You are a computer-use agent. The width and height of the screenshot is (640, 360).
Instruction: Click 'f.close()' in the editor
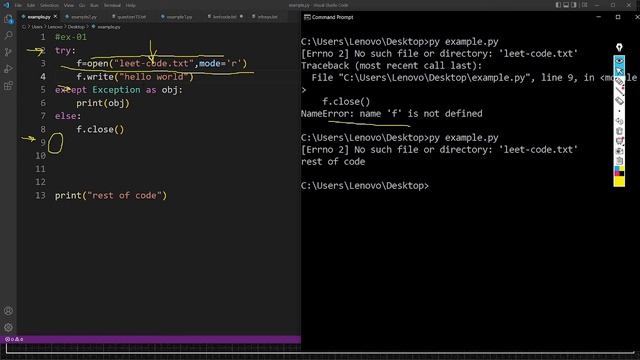point(100,129)
